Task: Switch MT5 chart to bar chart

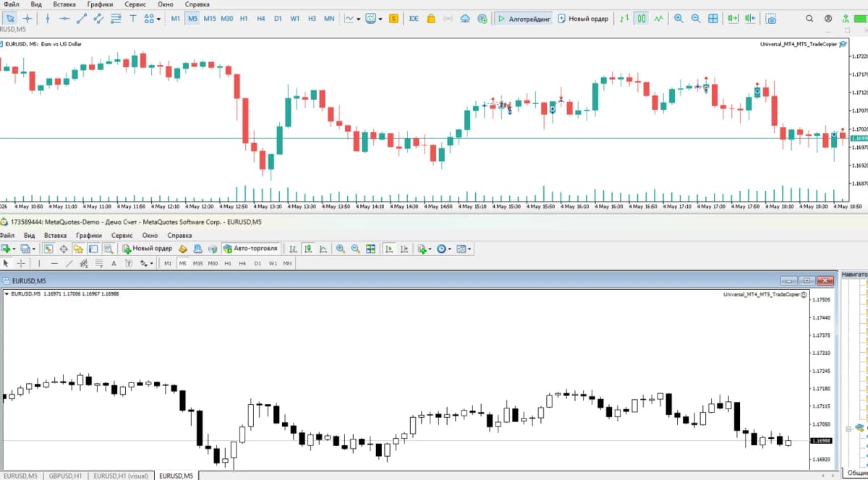Action: coord(624,18)
